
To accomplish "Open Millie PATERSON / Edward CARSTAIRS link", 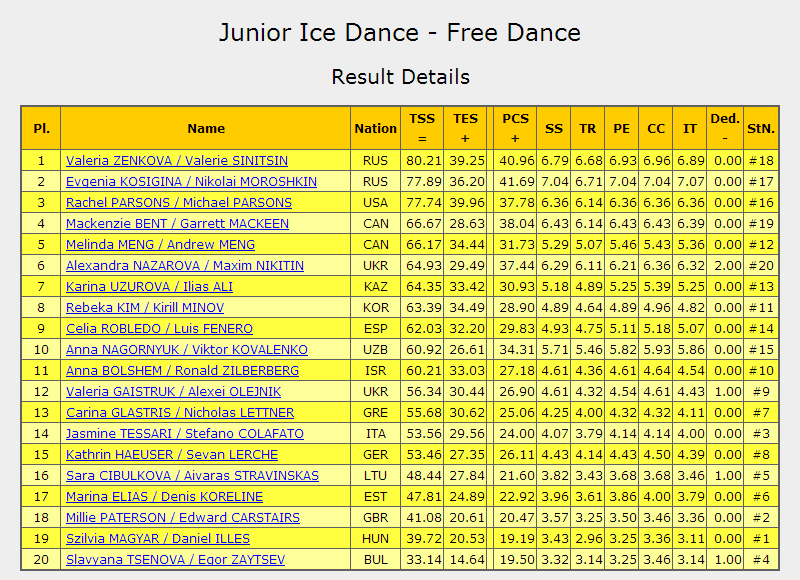I will tap(183, 517).
